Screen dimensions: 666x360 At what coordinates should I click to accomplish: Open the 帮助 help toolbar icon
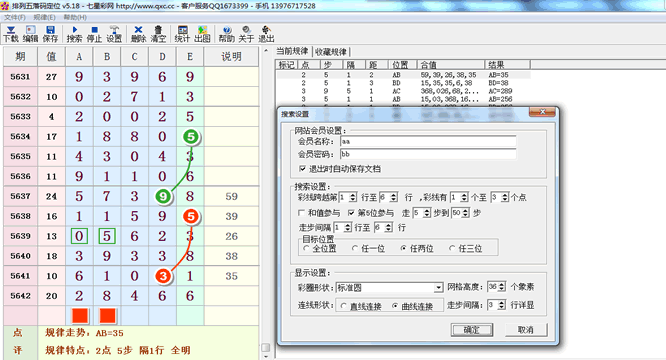click(226, 34)
